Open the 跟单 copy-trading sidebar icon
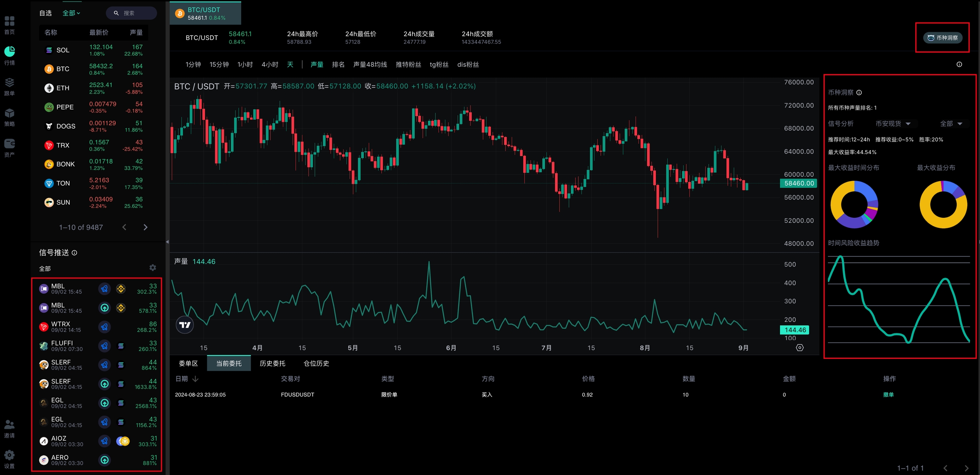The width and height of the screenshot is (980, 475). point(9,83)
